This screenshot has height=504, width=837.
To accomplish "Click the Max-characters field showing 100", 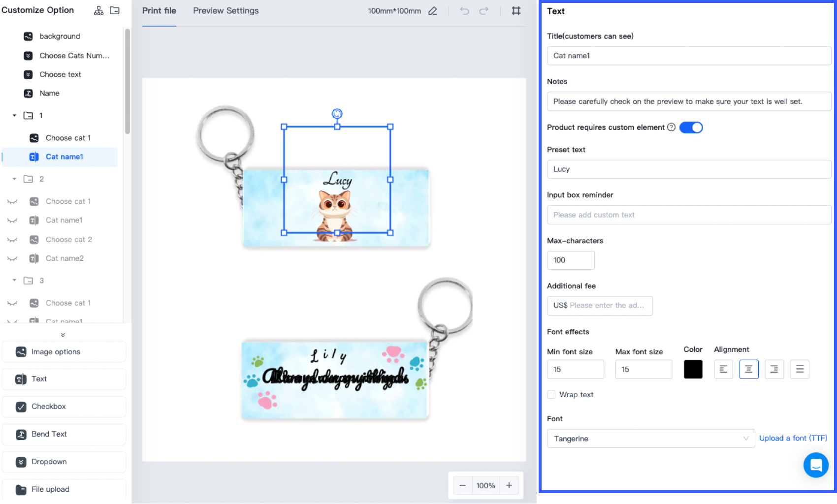I will coord(571,260).
